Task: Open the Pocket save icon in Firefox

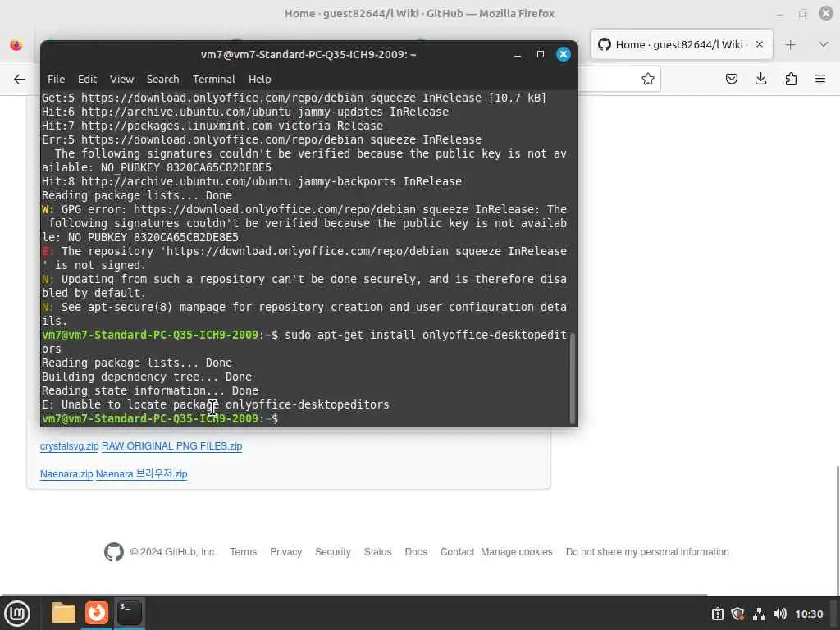Action: point(731,80)
